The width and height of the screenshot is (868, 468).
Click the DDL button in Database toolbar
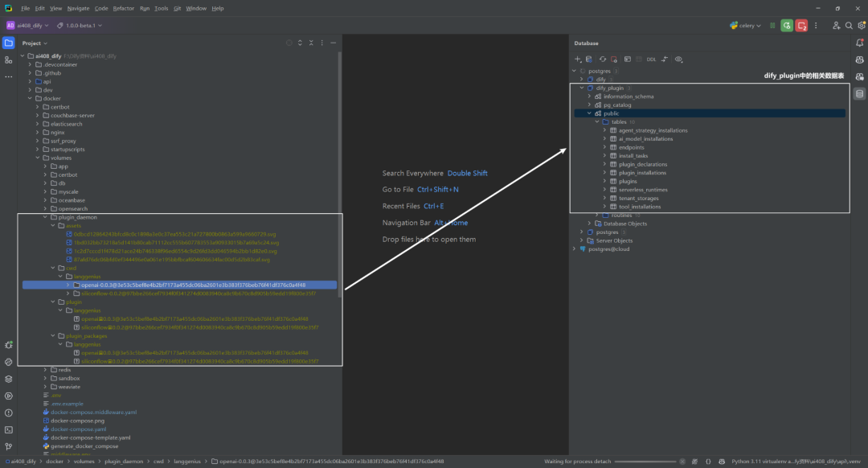(x=651, y=60)
